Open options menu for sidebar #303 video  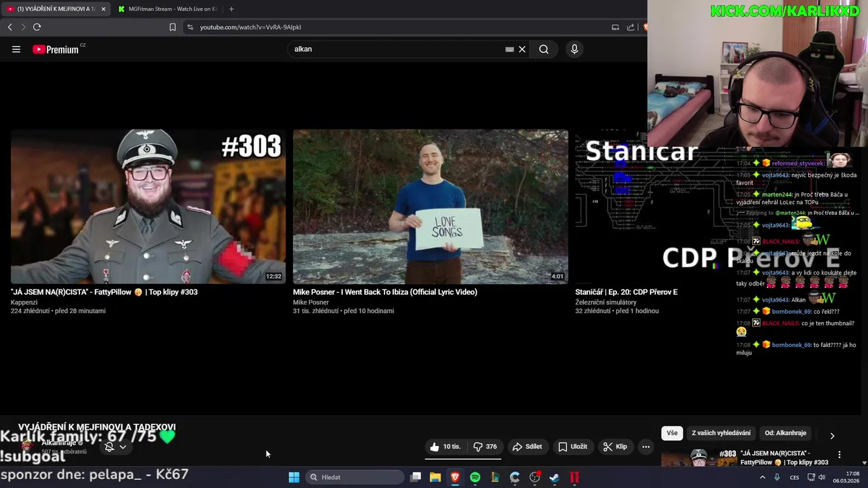pyautogui.click(x=840, y=455)
